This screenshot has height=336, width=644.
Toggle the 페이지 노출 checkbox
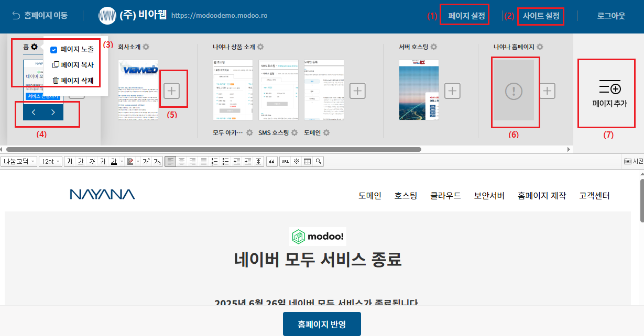coord(53,50)
